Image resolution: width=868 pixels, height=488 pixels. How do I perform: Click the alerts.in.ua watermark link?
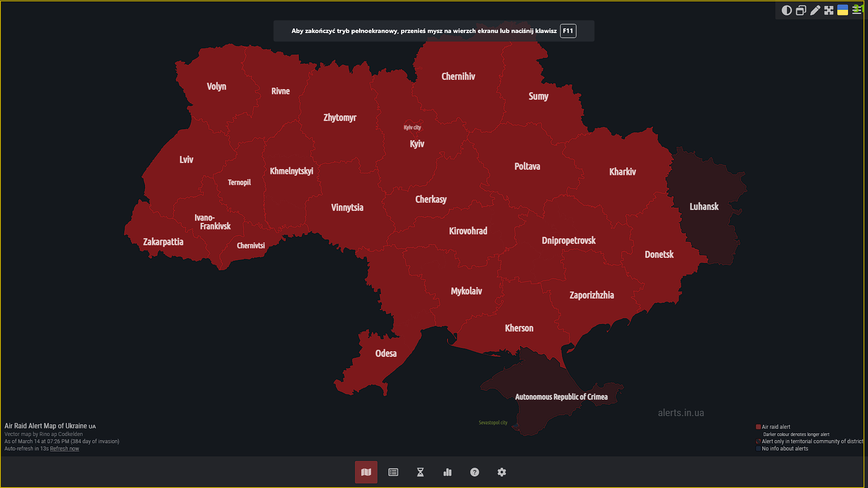[x=681, y=413]
